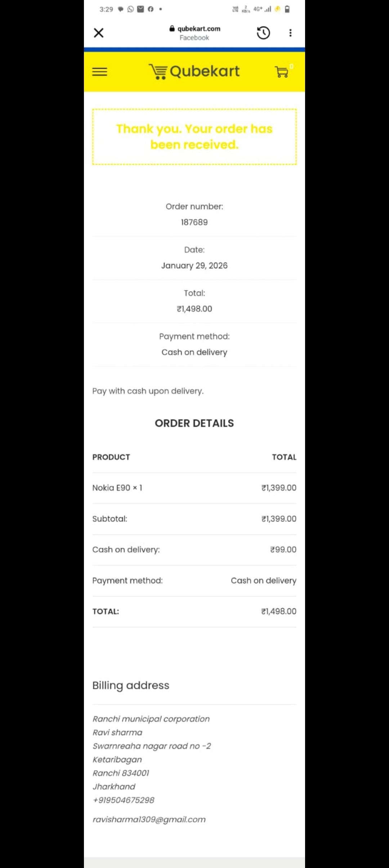Tap the Facebook notification icon in status bar
This screenshot has width=389, height=868.
click(x=151, y=9)
